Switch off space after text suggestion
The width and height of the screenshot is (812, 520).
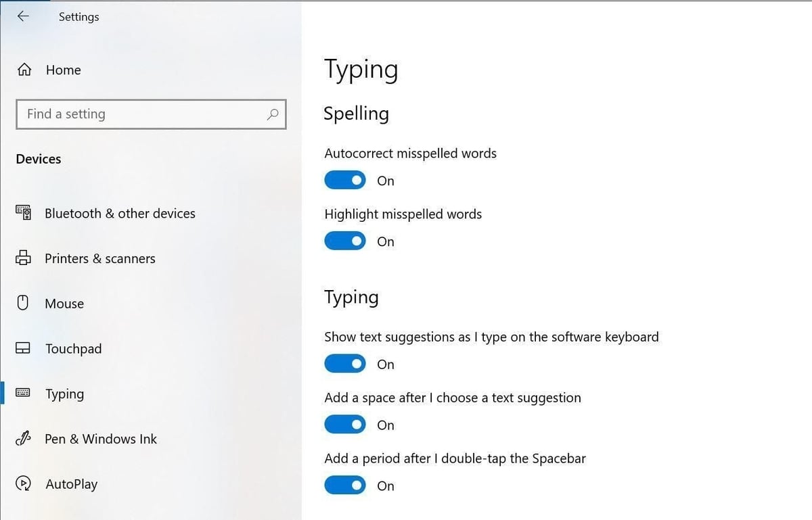coord(345,425)
